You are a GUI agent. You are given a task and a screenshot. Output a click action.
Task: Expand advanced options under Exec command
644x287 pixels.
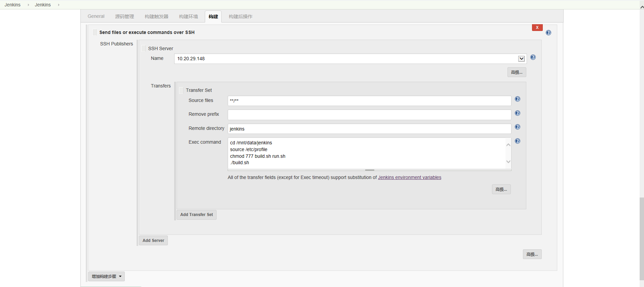[501, 189]
